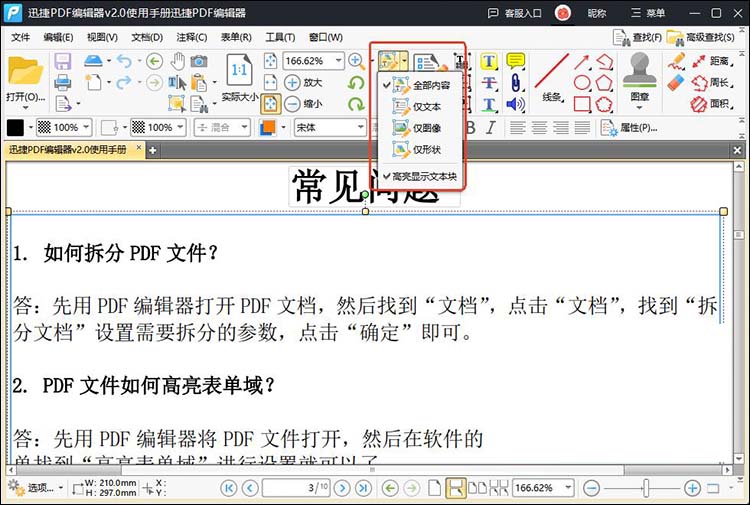Viewport: 750px width, 505px height.
Task: Expand the 图章 stamp dropdown
Action: pos(640,107)
